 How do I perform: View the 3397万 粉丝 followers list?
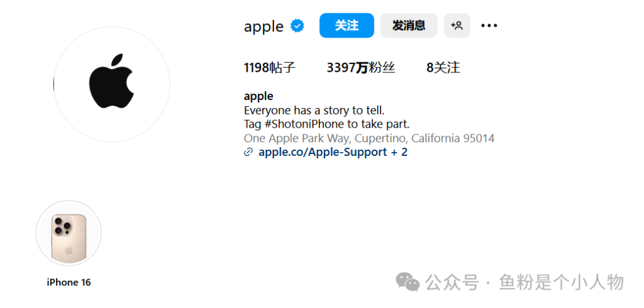[x=360, y=68]
